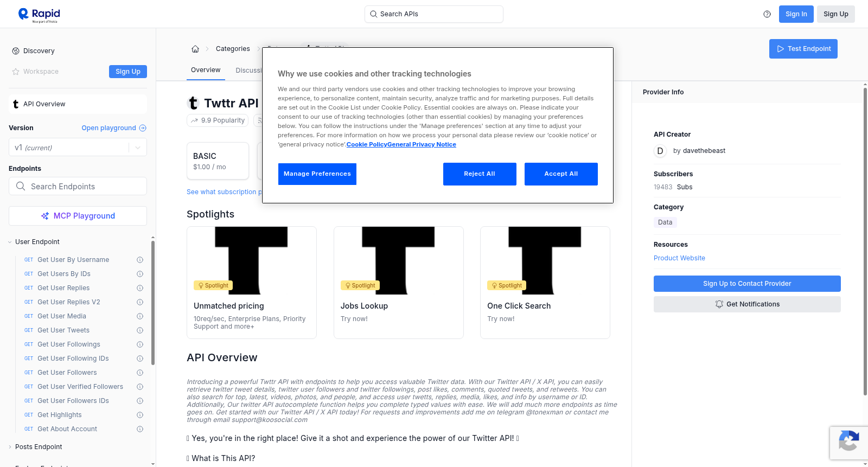
Task: Click info icon for Get User Following IDs
Action: 140,359
